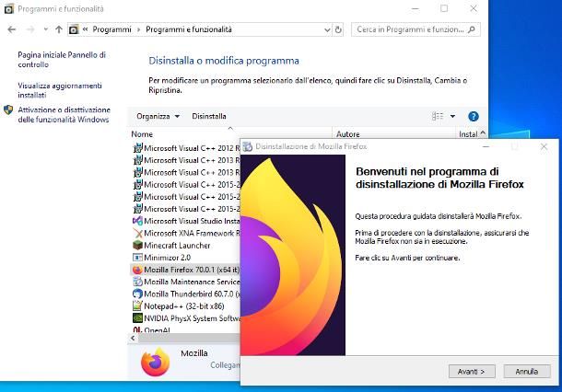This screenshot has height=392, width=562.
Task: Click Disinstalla in the programs toolbar
Action: point(209,116)
